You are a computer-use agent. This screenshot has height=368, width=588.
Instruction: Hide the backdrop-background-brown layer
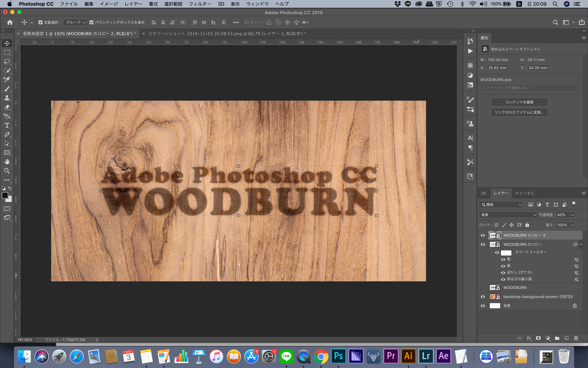483,297
